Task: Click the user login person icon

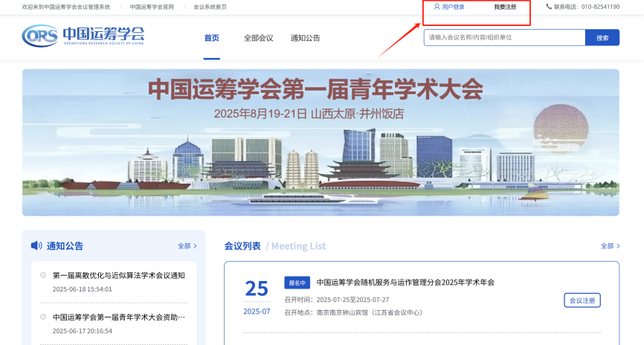Action: click(x=437, y=7)
